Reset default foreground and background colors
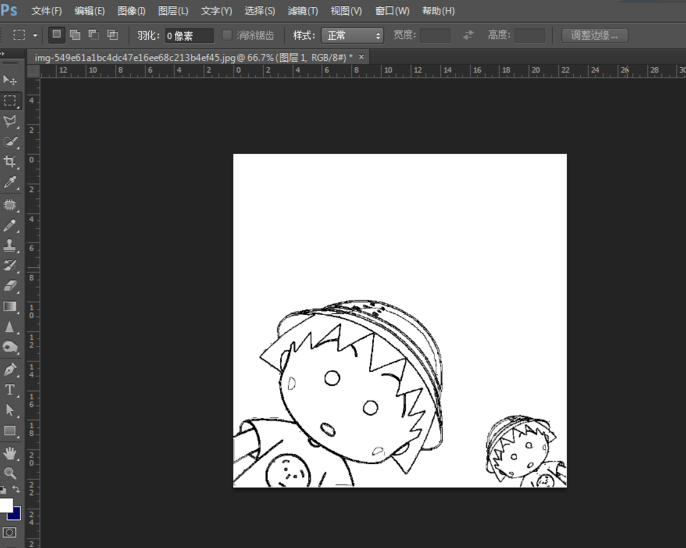Viewport: 686px width, 548px height. coord(3,489)
